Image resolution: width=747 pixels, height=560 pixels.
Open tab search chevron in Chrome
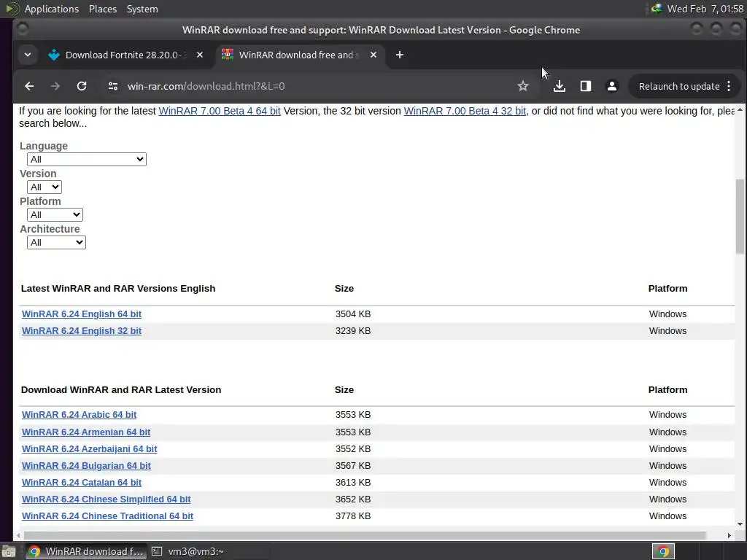[x=28, y=55]
